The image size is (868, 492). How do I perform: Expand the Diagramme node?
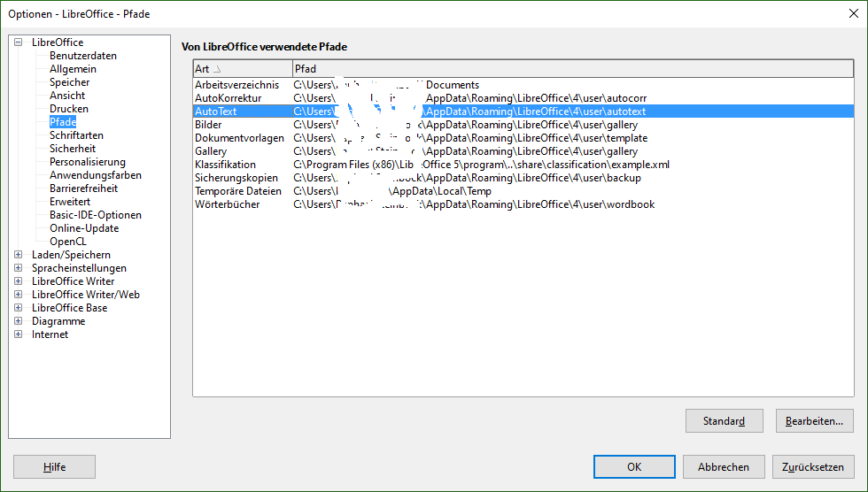click(19, 320)
